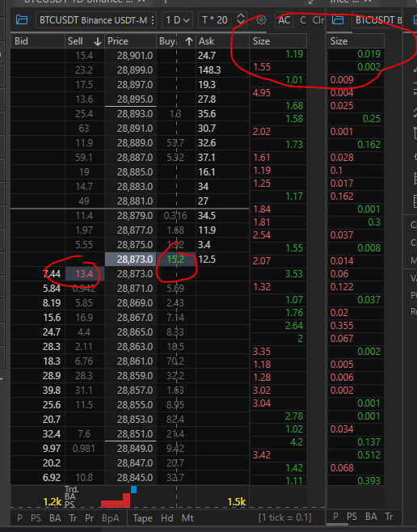Image resolution: width=417 pixels, height=532 pixels.
Task: Click the up arrow in the Buy header
Action: tap(189, 41)
